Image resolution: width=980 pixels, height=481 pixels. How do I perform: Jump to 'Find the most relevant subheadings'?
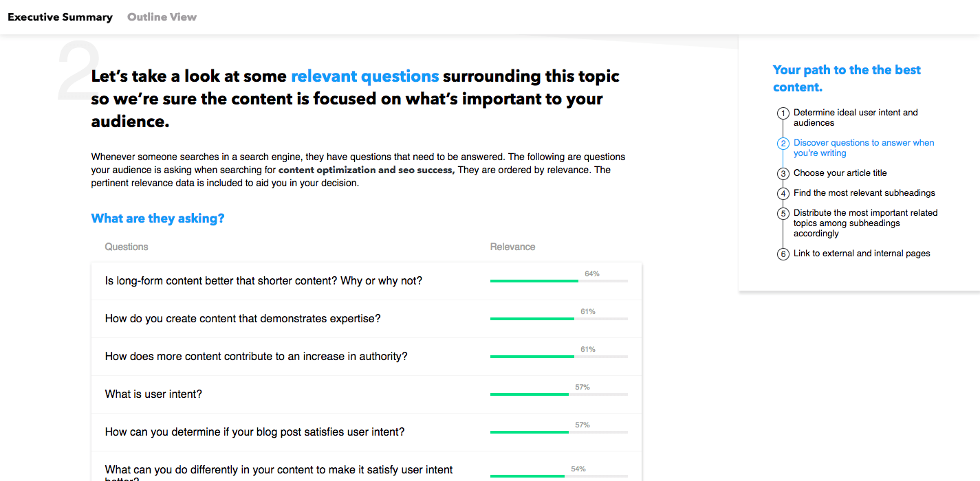[x=864, y=193]
